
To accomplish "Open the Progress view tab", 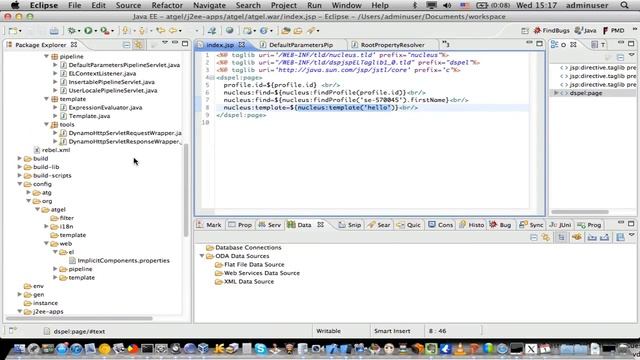I will (x=589, y=225).
